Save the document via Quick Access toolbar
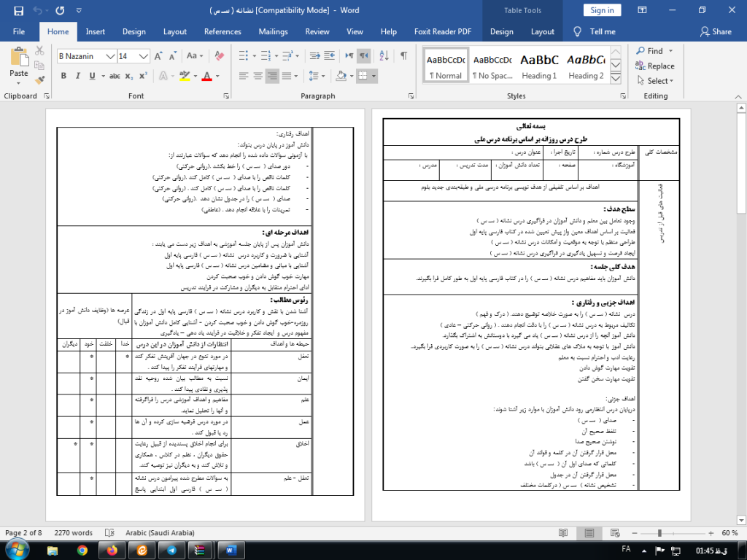The image size is (747, 560). 20,10
